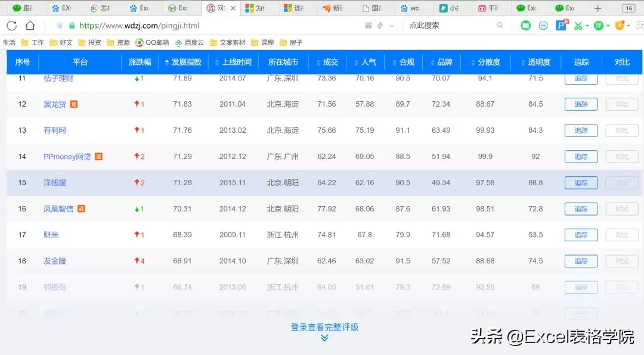644x355 pixels.
Task: Open a new browser tab with plus icon
Action: pos(597,8)
